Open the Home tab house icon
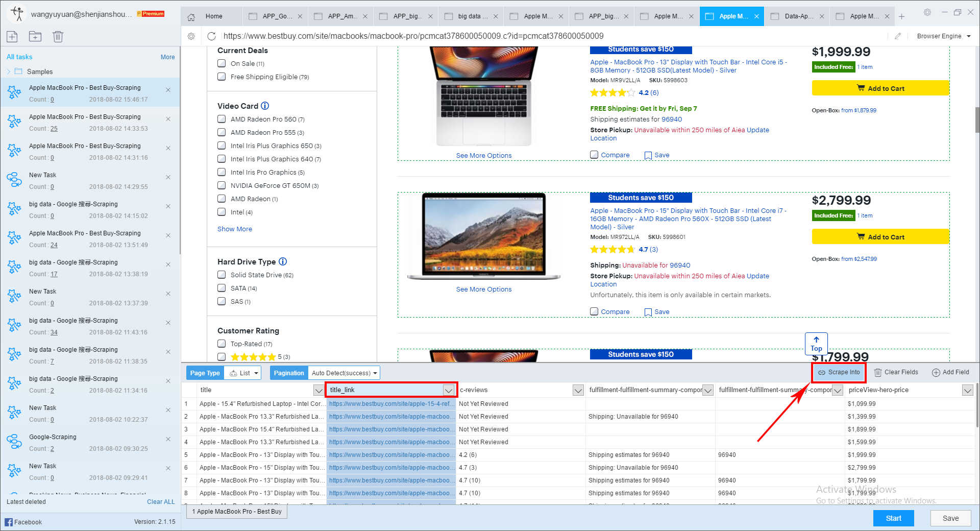 pyautogui.click(x=191, y=16)
